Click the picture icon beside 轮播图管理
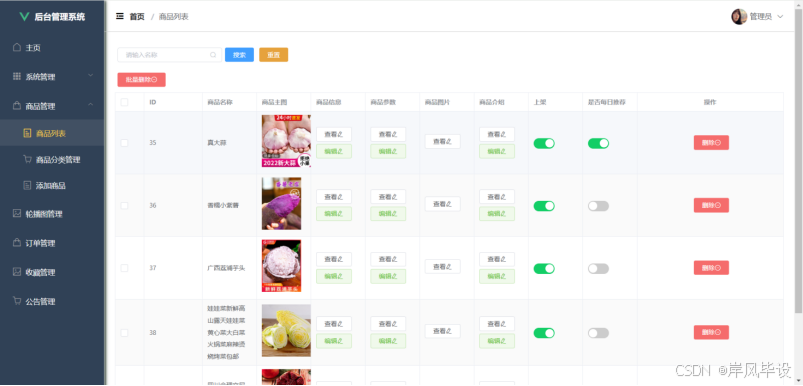The width and height of the screenshot is (803, 386). click(17, 213)
